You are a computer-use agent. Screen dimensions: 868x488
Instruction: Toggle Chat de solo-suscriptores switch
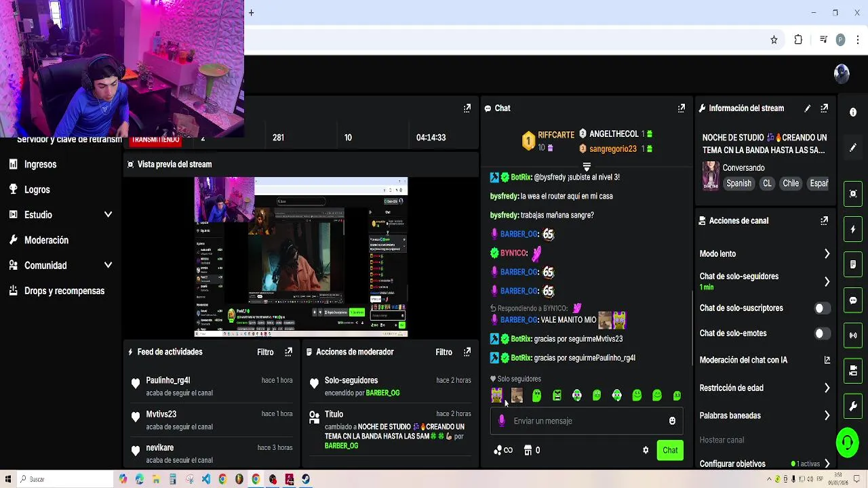pyautogui.click(x=821, y=308)
